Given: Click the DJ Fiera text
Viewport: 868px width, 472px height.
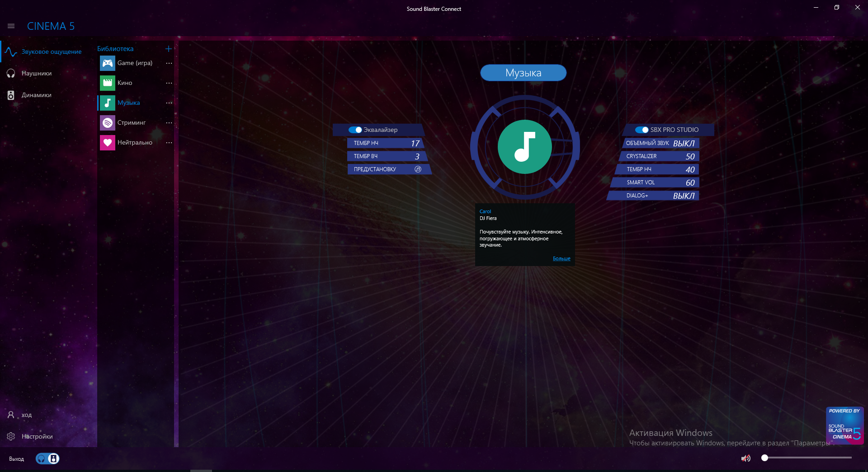Looking at the screenshot, I should click(x=488, y=218).
